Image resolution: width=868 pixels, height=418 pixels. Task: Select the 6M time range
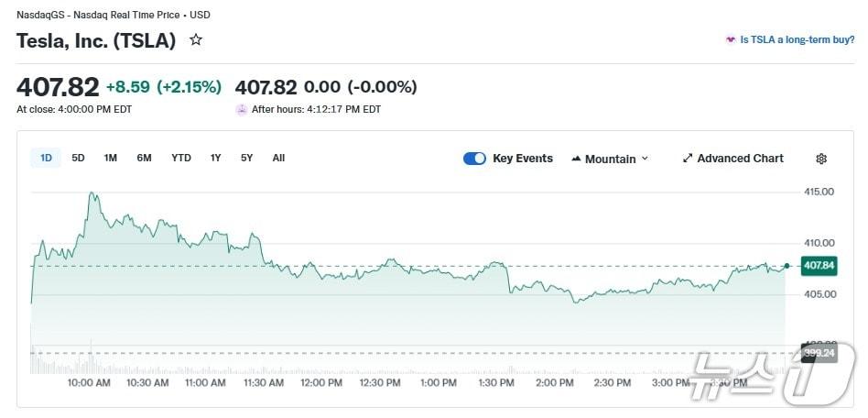[x=144, y=158]
